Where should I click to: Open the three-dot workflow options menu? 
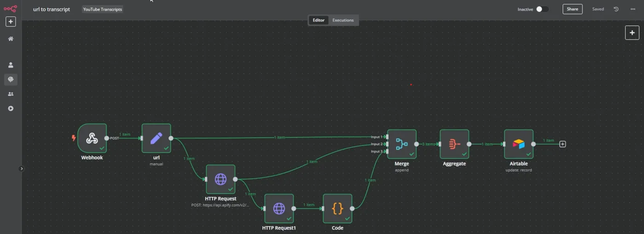coord(632,9)
